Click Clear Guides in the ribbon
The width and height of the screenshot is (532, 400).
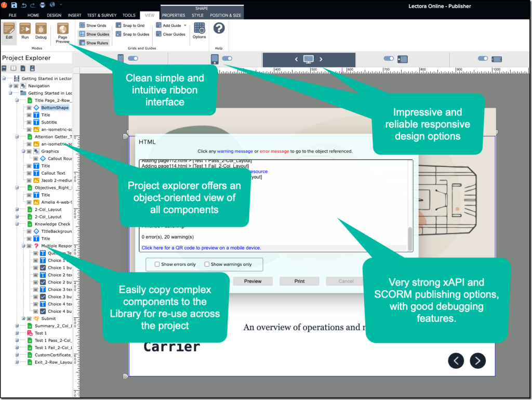point(171,34)
